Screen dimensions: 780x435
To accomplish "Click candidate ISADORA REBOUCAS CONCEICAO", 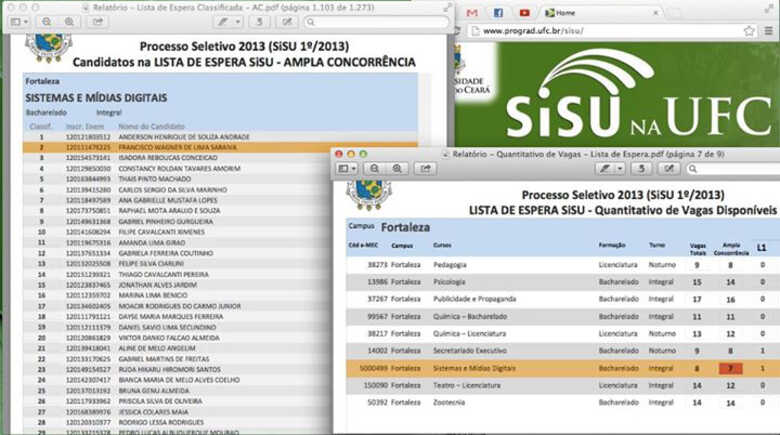I will [168, 158].
